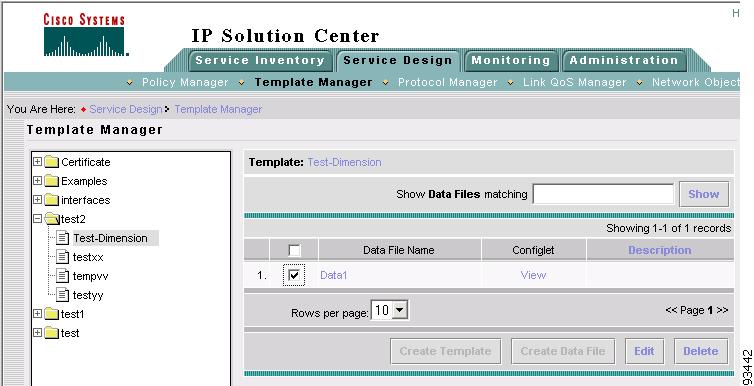Click the Delete button

[x=701, y=351]
